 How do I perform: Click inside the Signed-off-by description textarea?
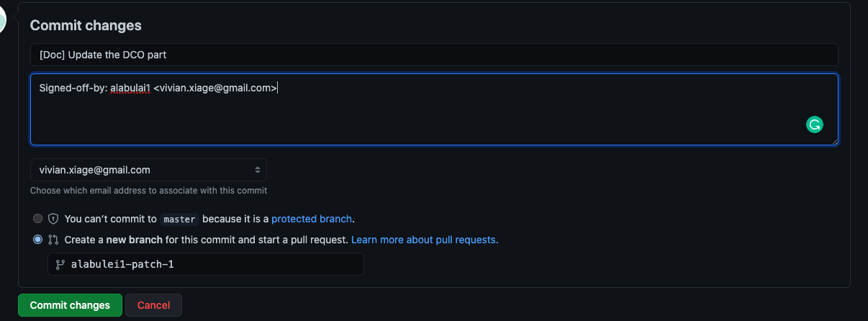click(x=434, y=109)
